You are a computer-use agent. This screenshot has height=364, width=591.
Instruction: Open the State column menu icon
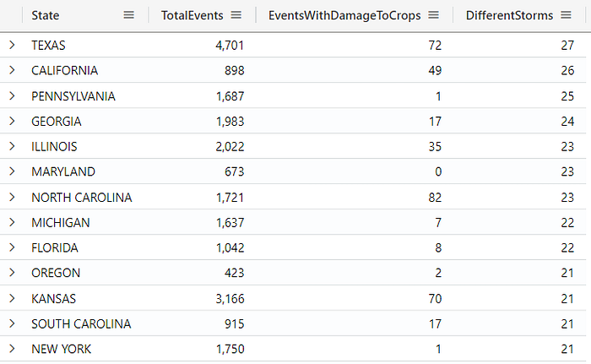(129, 15)
